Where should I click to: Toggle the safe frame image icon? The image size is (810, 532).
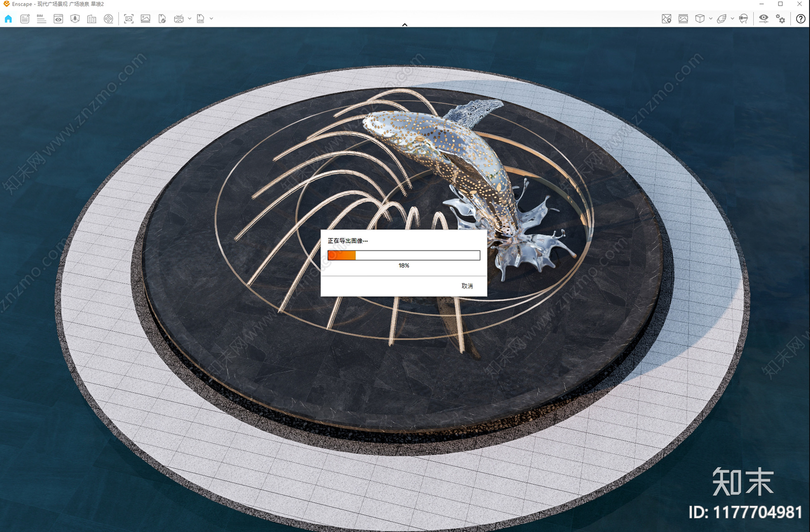click(x=683, y=19)
